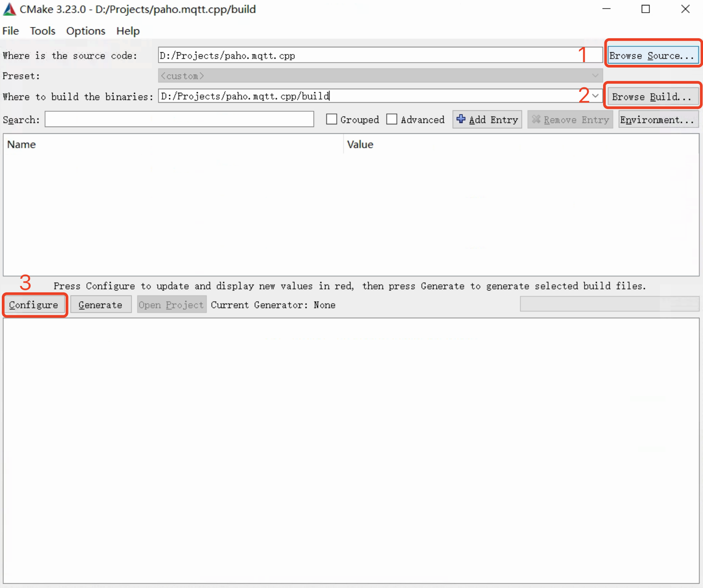The width and height of the screenshot is (703, 588).
Task: Click the Configure button
Action: [x=34, y=305]
